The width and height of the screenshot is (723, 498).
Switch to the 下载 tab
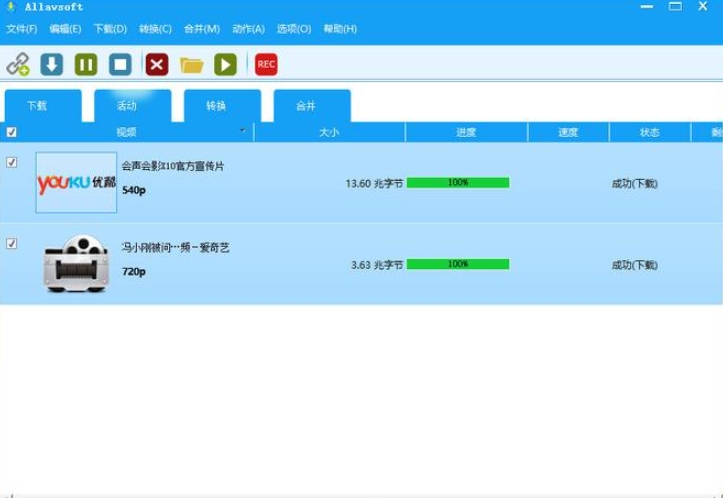coord(43,106)
